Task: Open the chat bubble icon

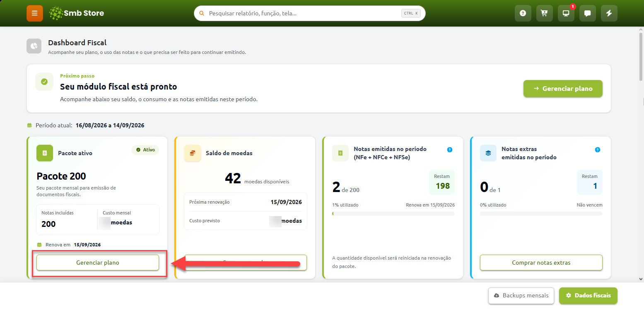Action: click(588, 13)
